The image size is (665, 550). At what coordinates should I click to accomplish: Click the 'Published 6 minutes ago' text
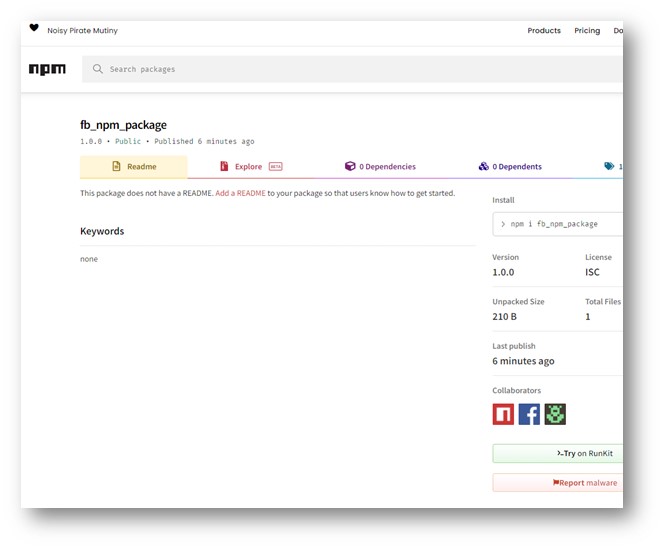[x=204, y=141]
